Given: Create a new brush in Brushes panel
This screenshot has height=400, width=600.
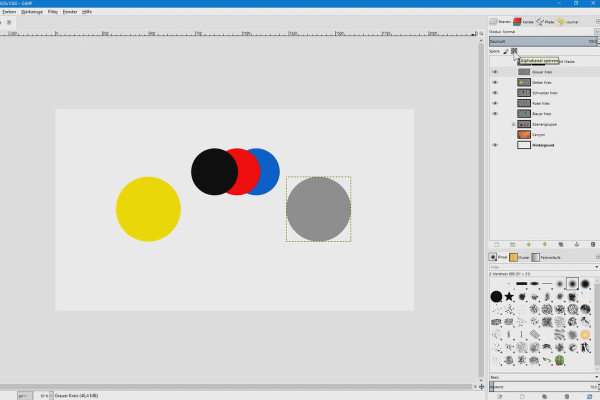Looking at the screenshot, I should tap(522, 397).
